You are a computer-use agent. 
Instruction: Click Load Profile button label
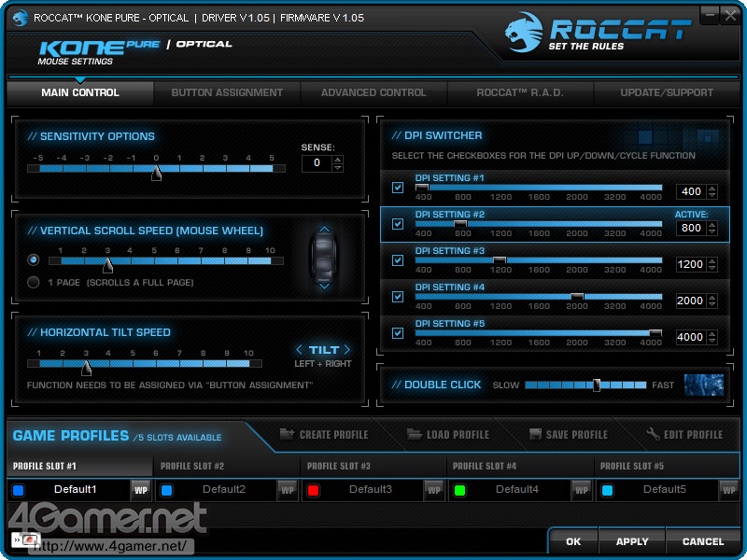[458, 435]
